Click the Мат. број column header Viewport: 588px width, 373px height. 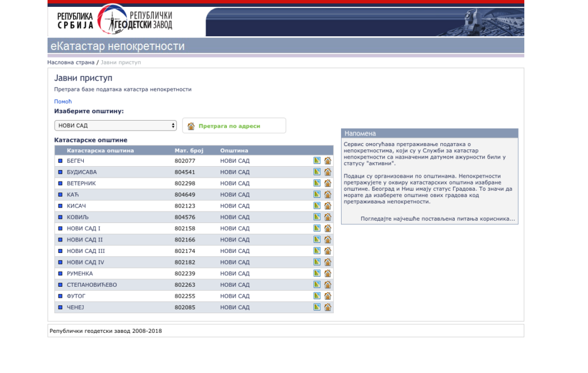click(189, 151)
